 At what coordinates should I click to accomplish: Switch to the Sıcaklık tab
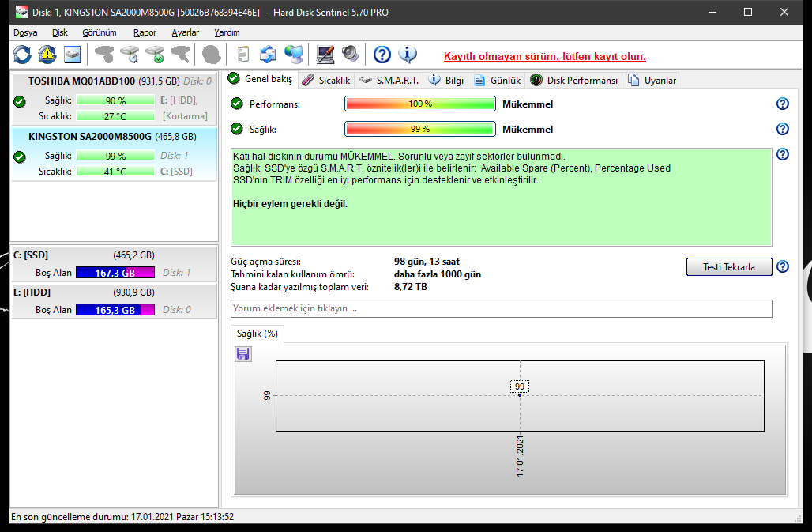pos(326,81)
